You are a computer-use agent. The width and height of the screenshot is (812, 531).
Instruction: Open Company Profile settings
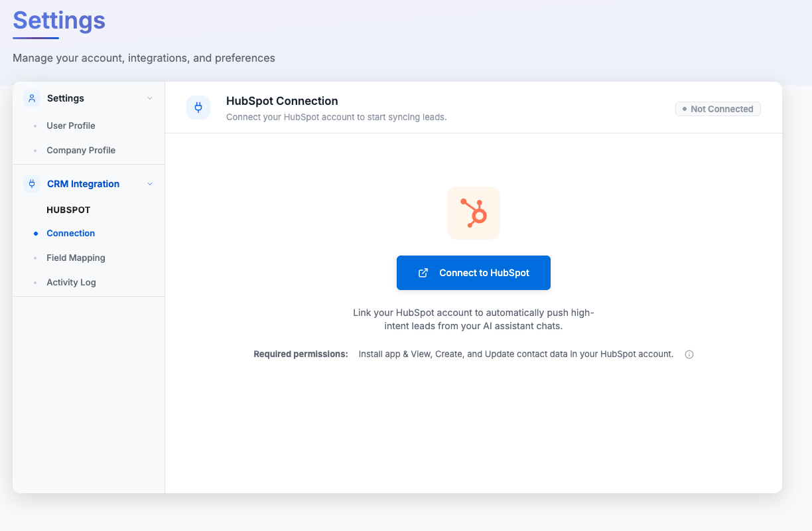pos(81,150)
